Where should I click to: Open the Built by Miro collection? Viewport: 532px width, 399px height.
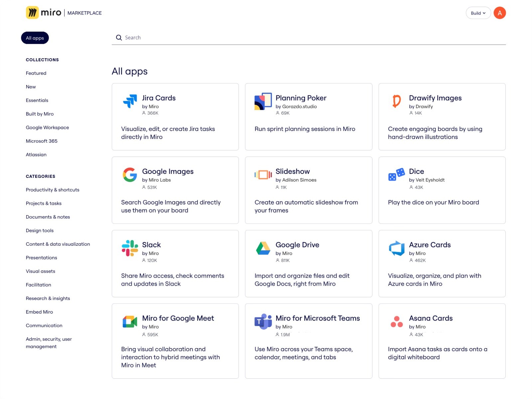coord(40,114)
